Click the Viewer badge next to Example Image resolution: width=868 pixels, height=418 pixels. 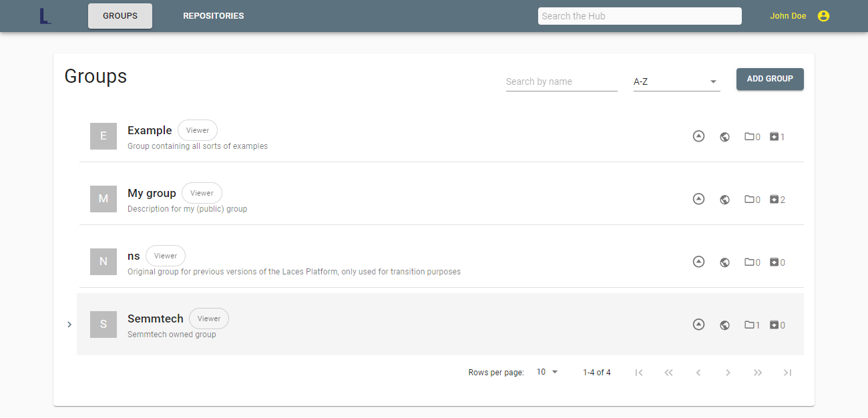pos(198,130)
